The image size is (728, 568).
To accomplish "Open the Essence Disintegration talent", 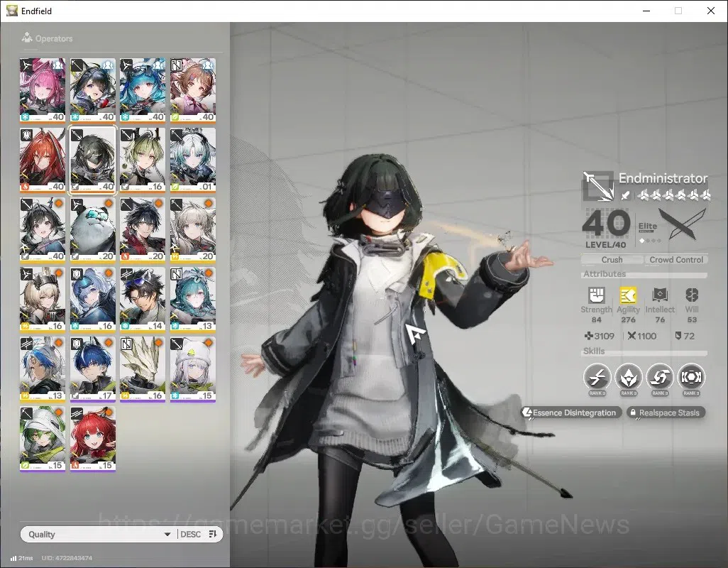I will point(570,413).
